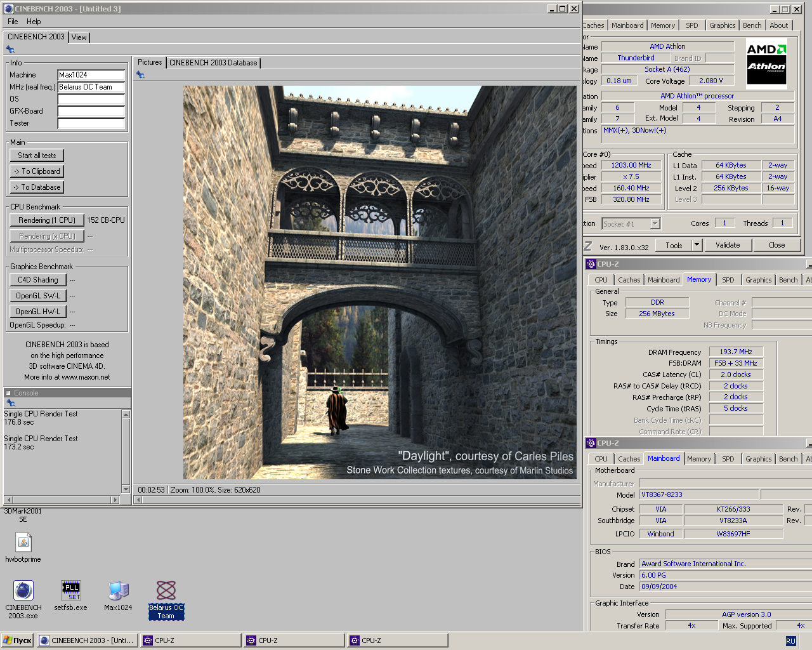Viewport: 812px width, 650px height.
Task: Click the Validate button in CPU-Z
Action: tap(728, 245)
